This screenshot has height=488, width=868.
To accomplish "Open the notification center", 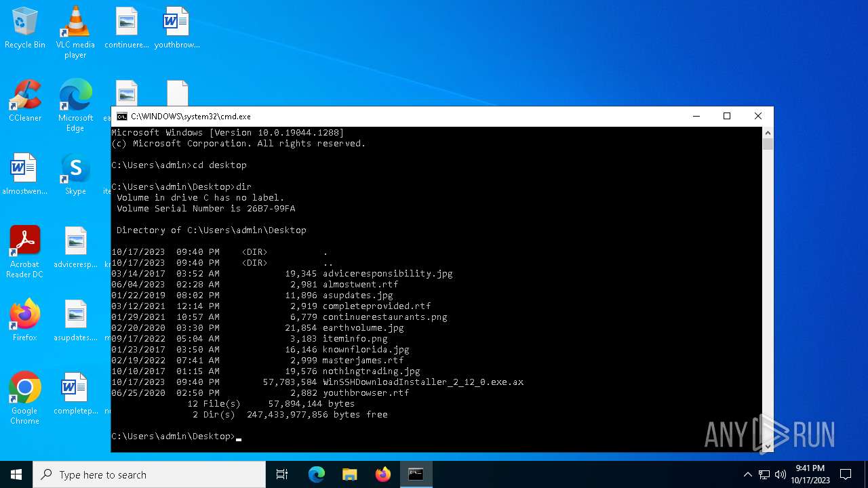I will pos(846,474).
